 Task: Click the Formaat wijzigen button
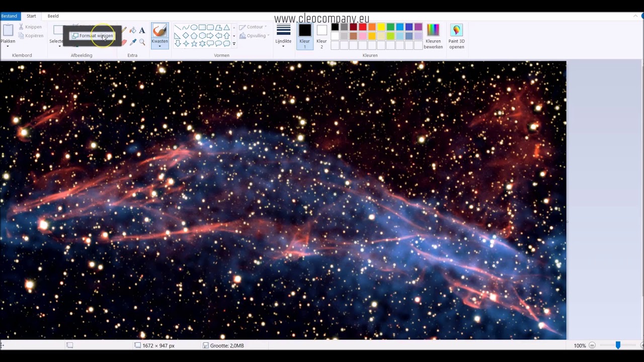coord(93,36)
